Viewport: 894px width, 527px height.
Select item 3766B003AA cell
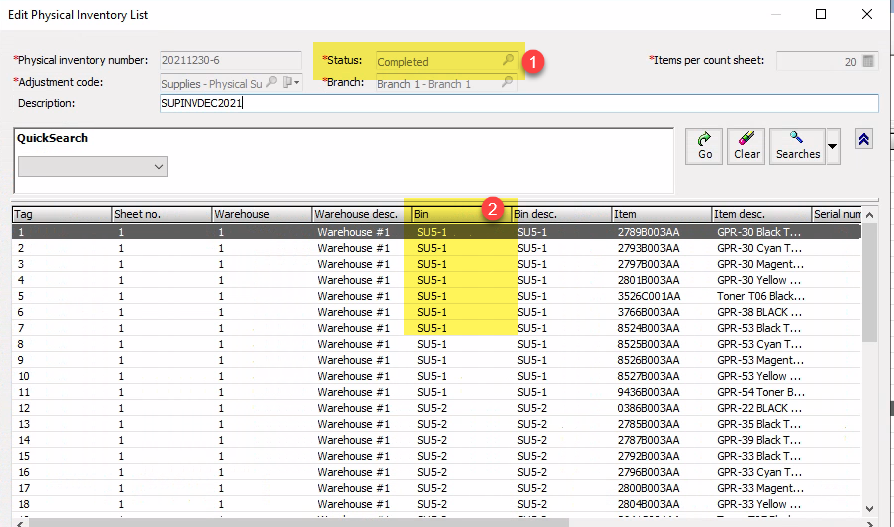coord(648,312)
